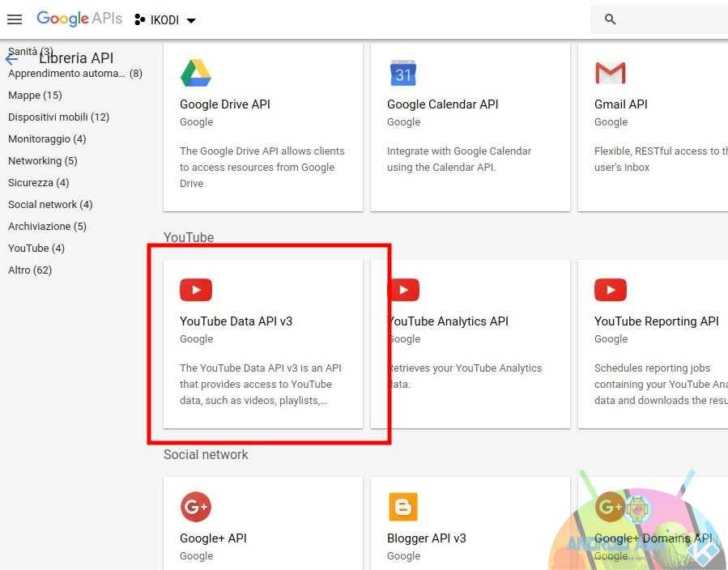Image resolution: width=728 pixels, height=570 pixels.
Task: Select the Monitoraggio (4) category
Action: 47,138
